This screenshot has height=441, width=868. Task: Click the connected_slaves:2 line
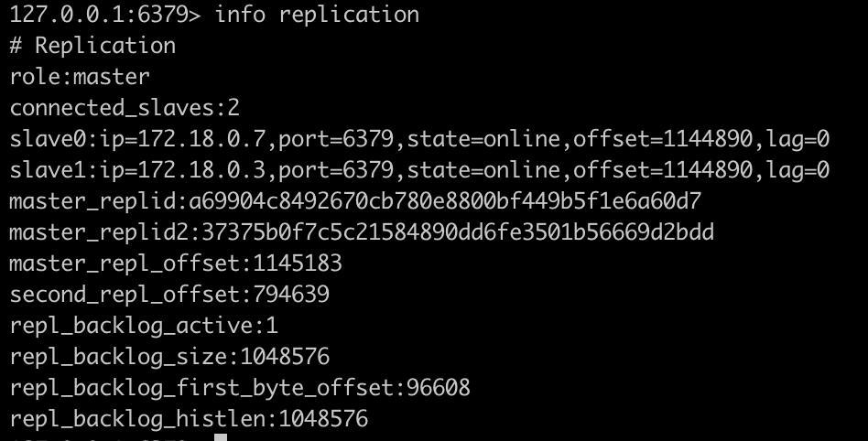coord(125,108)
